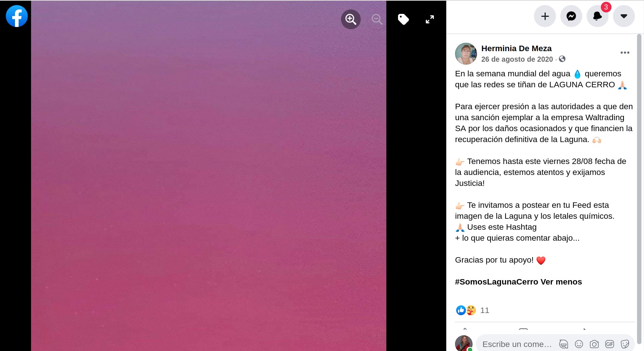
Task: Click the post date 26 de agosto de 2020
Action: 517,59
